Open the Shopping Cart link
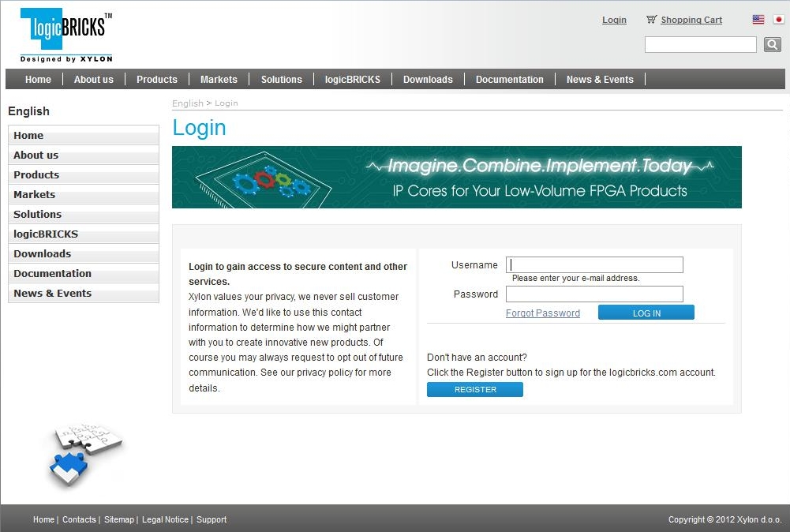The image size is (790, 532). coord(691,20)
